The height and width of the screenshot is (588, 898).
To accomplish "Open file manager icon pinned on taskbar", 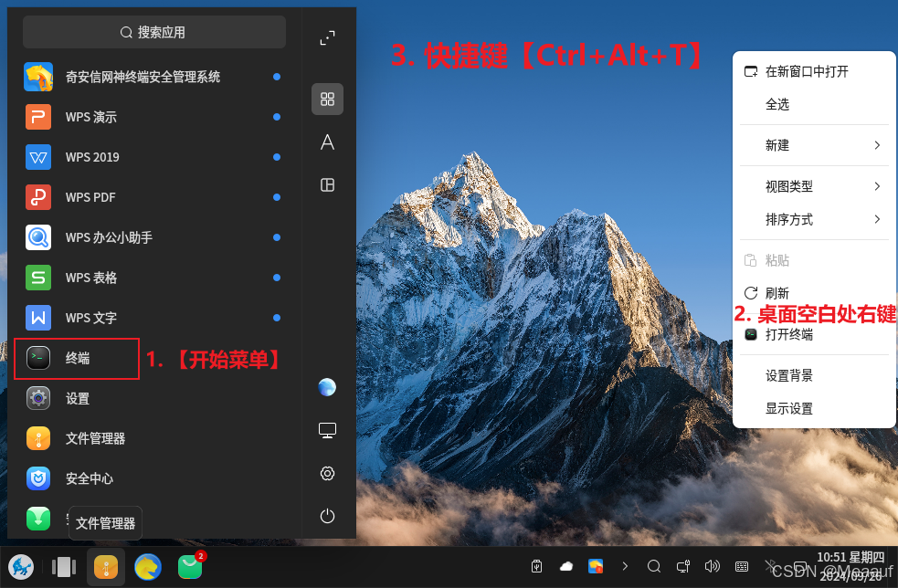I will [106, 567].
